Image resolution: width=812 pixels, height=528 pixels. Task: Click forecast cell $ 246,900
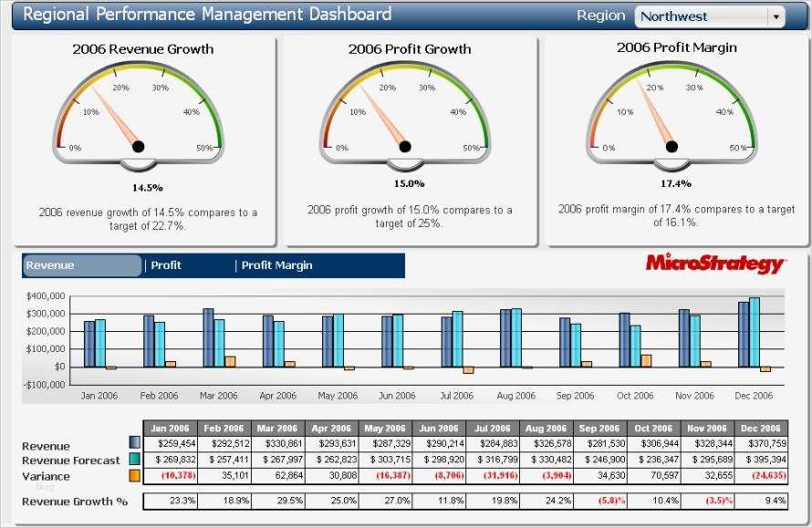[x=599, y=460]
